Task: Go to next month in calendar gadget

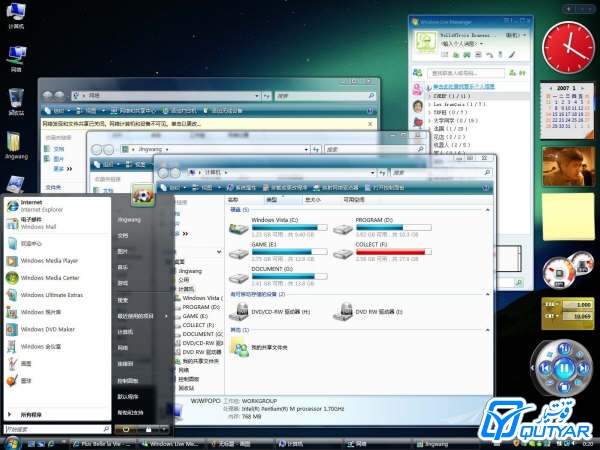Action: 582,88
